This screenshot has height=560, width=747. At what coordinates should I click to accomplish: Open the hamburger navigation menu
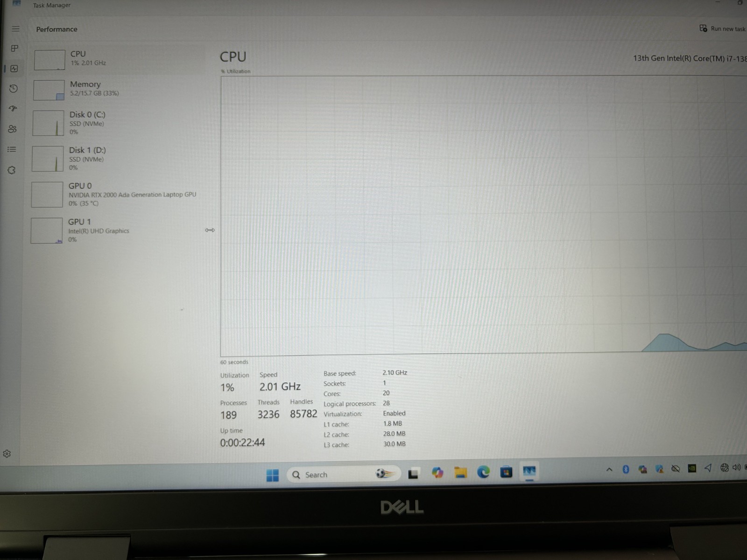15,29
